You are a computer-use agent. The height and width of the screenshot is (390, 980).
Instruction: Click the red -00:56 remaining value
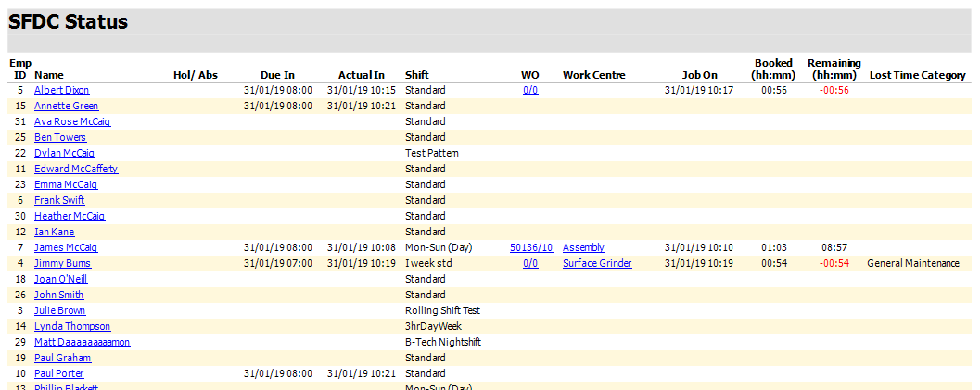pyautogui.click(x=834, y=90)
